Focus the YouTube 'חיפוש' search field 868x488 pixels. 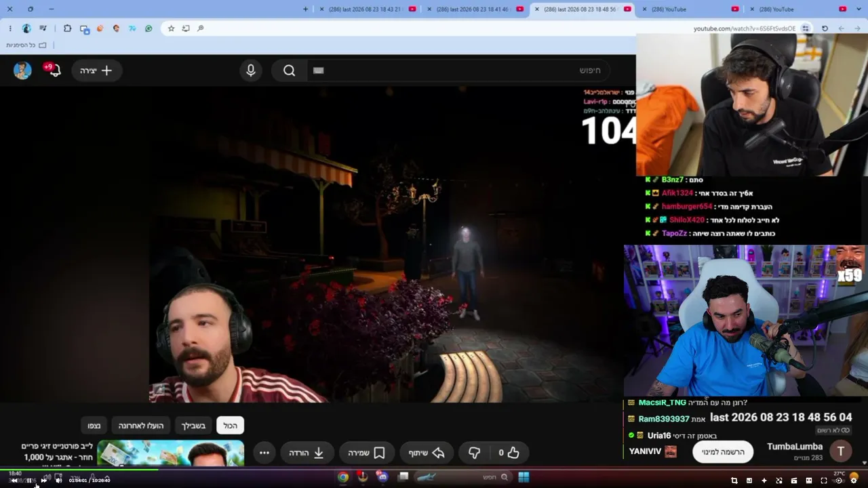point(458,70)
